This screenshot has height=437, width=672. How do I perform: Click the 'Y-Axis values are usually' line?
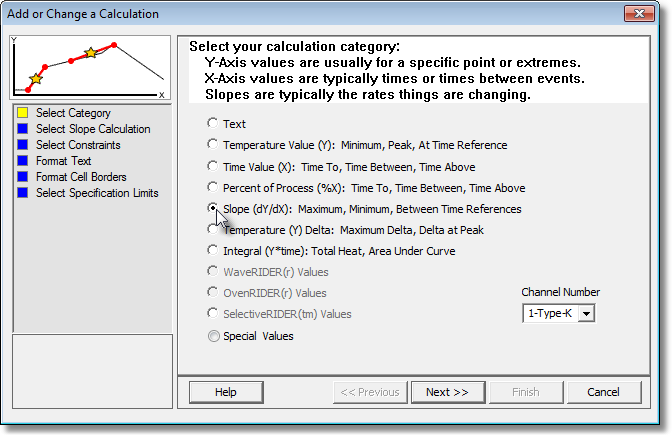(x=393, y=63)
